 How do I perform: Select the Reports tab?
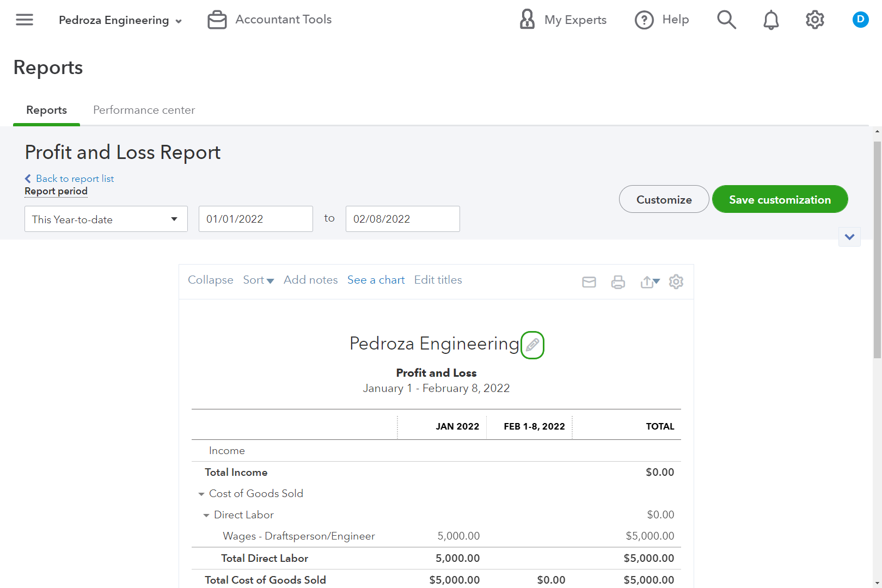(x=46, y=110)
